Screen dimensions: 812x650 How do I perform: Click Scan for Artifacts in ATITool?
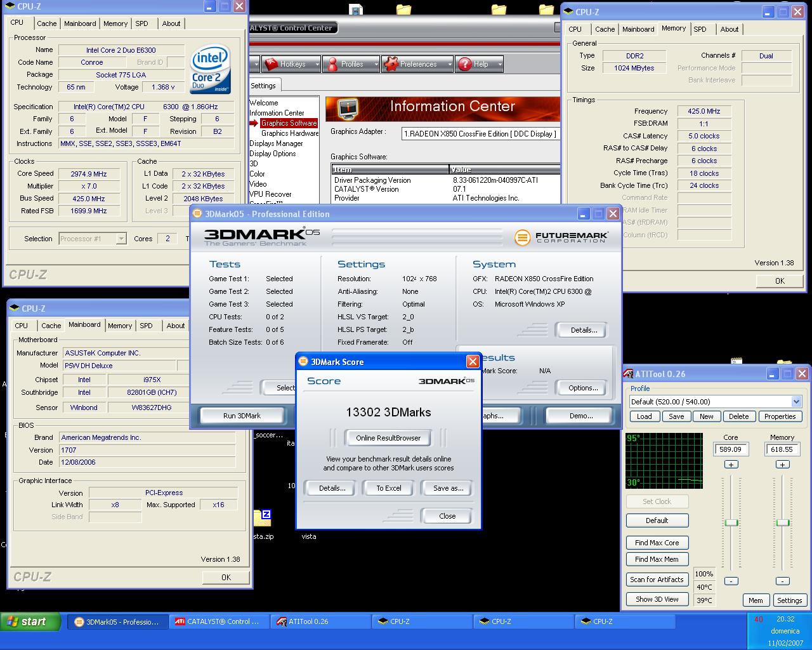coord(657,580)
